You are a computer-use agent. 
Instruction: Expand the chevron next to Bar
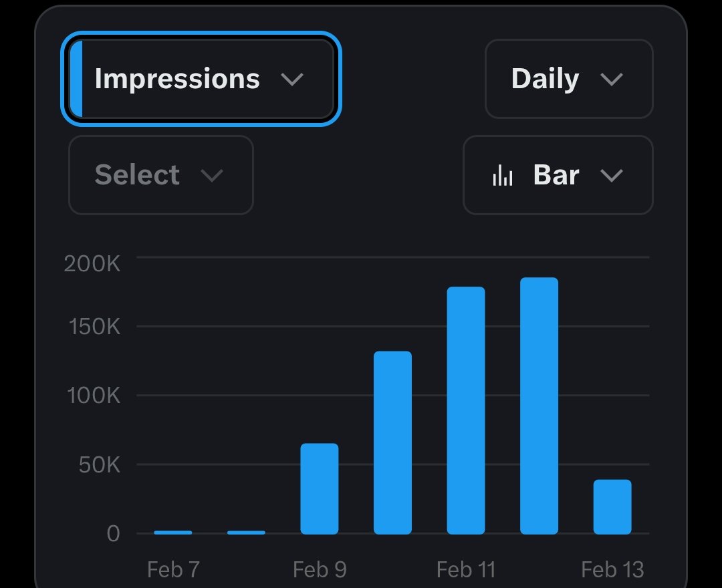612,176
